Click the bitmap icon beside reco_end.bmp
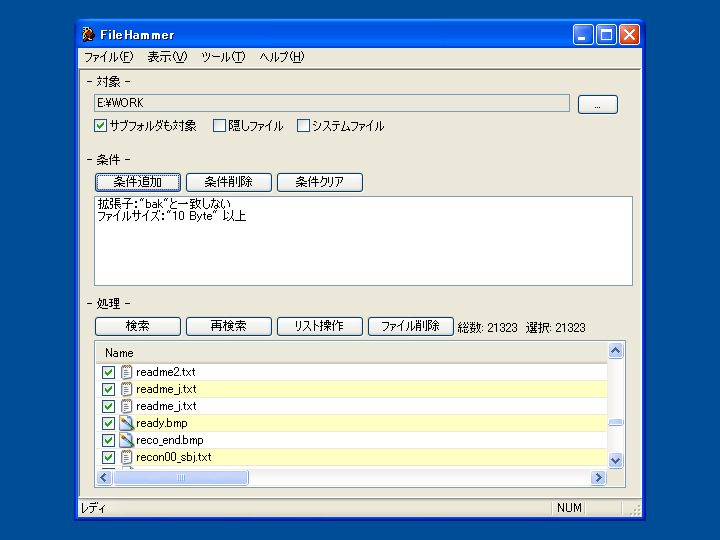This screenshot has width=720, height=540. 126,440
